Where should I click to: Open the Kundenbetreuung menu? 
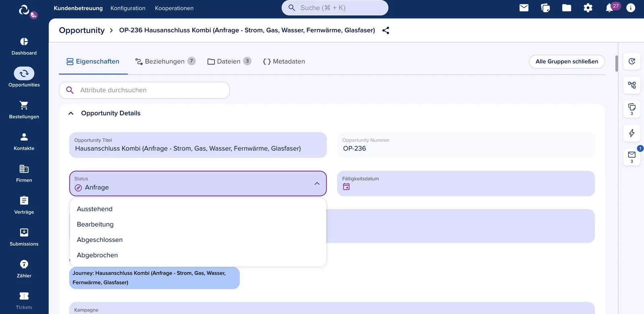click(78, 8)
